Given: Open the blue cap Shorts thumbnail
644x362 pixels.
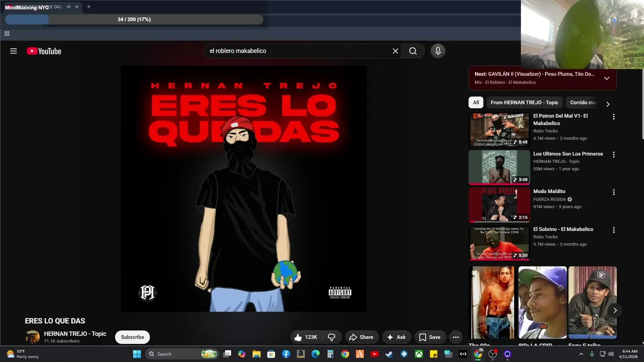Looking at the screenshot, I should [x=542, y=303].
